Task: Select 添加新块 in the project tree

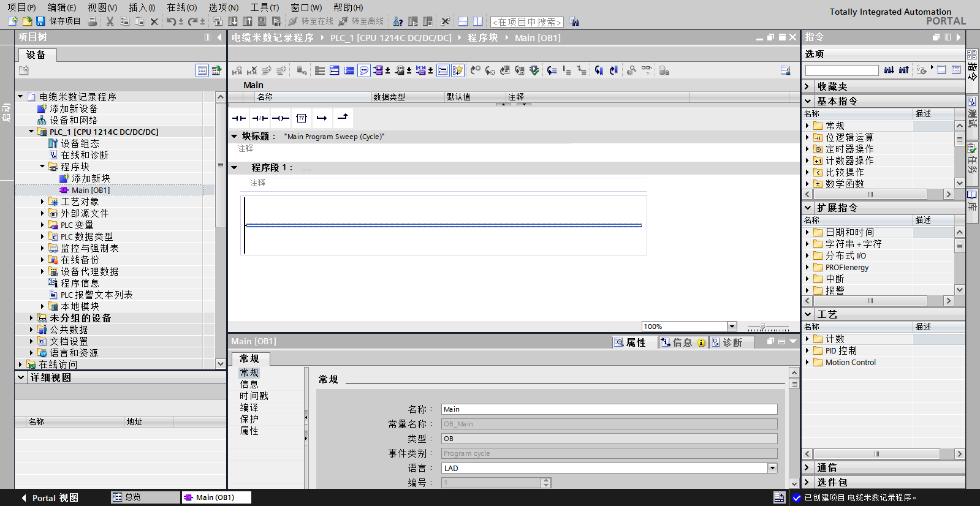Action: point(91,178)
